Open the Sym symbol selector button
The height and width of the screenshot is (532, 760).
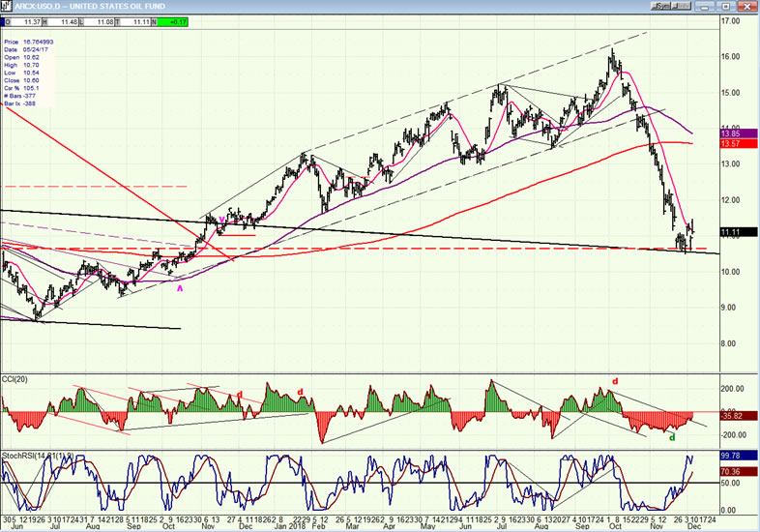pyautogui.click(x=661, y=6)
